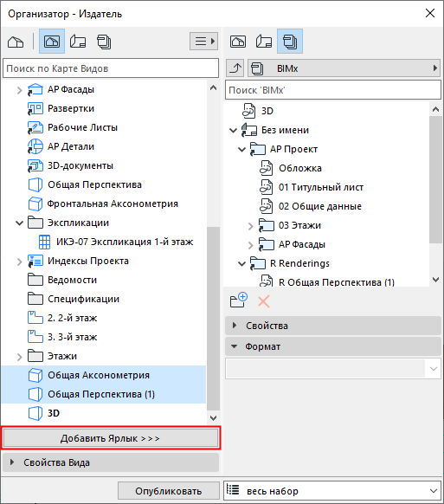Select View Map icon in right panel

[x=238, y=42]
